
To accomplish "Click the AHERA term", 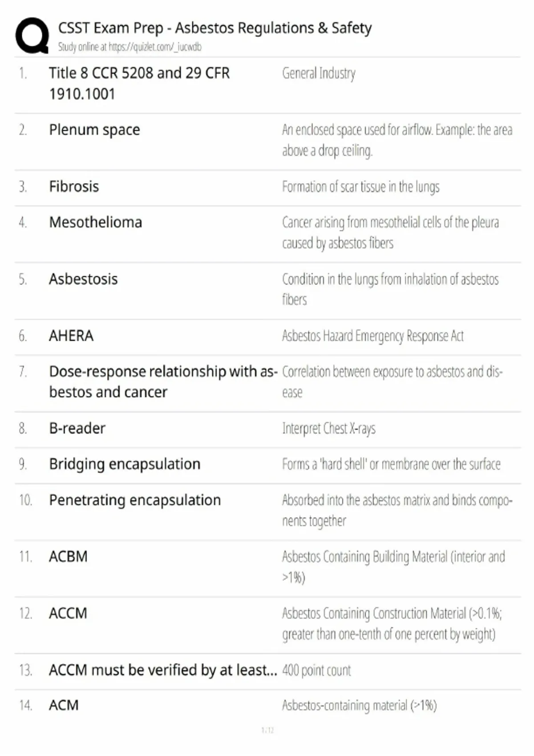I will tap(71, 336).
